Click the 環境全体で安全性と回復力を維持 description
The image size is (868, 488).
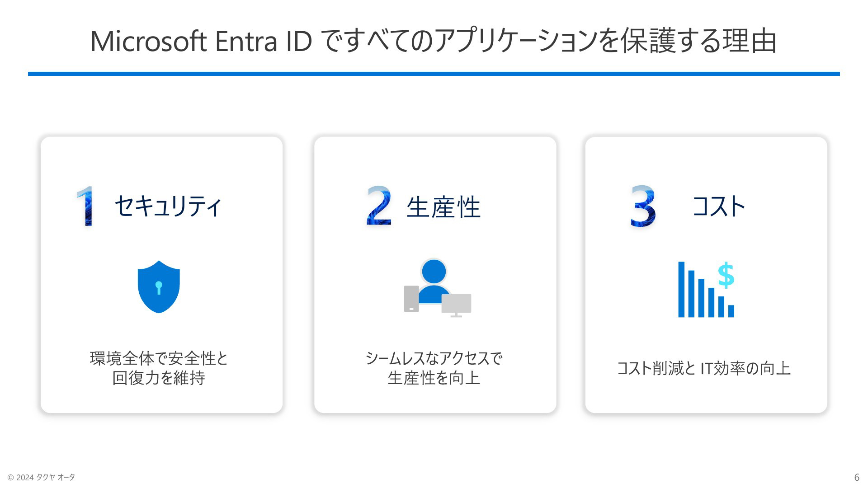pos(159,368)
